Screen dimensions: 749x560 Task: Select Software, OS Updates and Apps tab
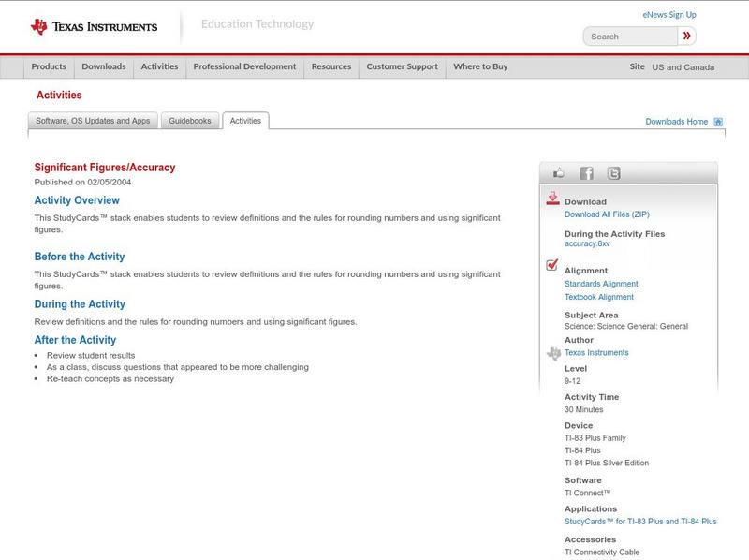(93, 121)
